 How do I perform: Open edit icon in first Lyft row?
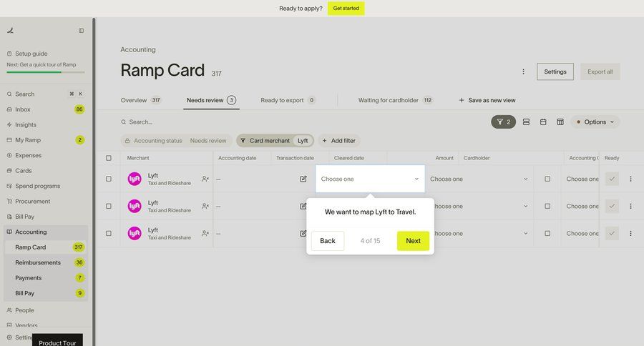tap(303, 179)
